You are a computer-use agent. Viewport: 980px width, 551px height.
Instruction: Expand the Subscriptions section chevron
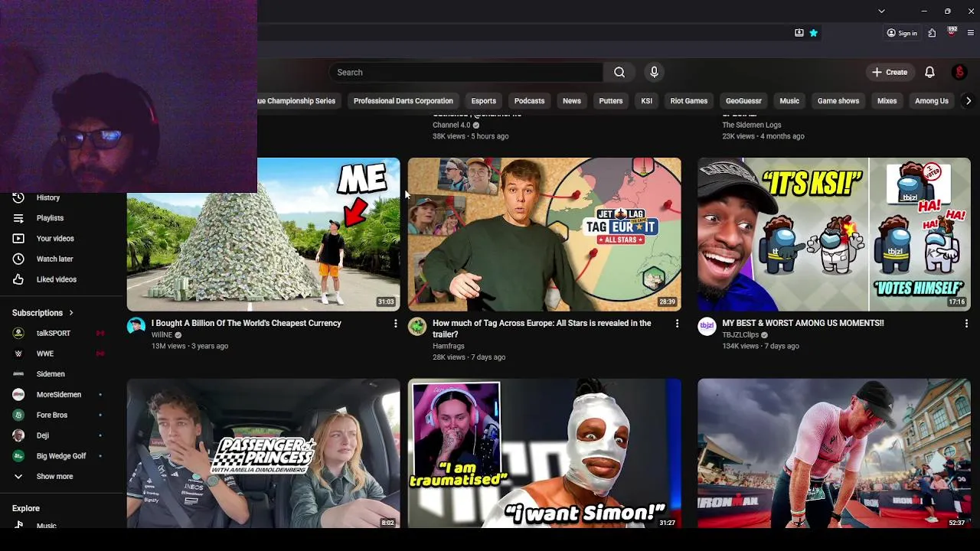tap(71, 312)
